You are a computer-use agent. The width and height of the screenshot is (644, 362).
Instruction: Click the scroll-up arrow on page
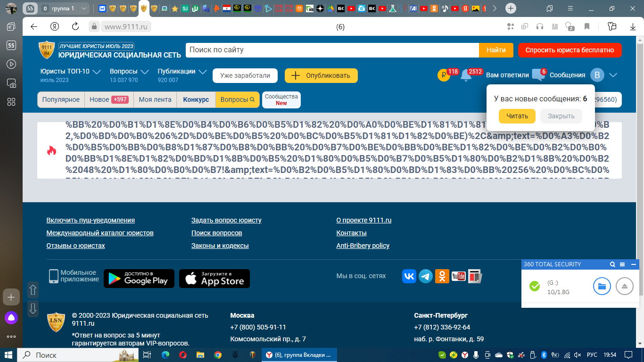click(x=33, y=290)
